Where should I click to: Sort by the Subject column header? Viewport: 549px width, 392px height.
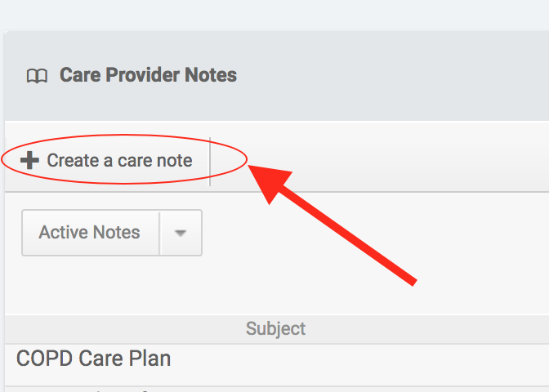click(x=275, y=329)
